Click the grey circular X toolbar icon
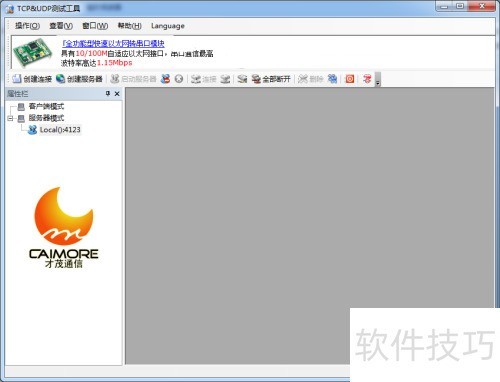The image size is (500, 382). click(179, 79)
